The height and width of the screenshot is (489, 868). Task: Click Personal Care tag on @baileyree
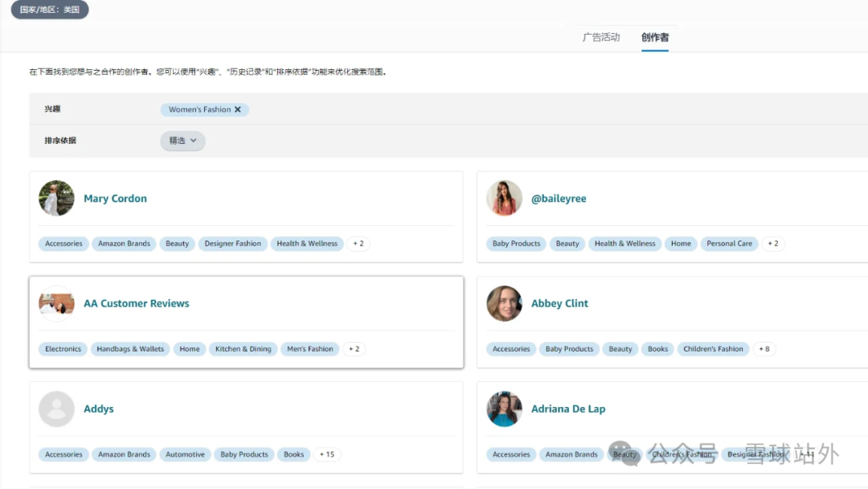[x=729, y=244]
